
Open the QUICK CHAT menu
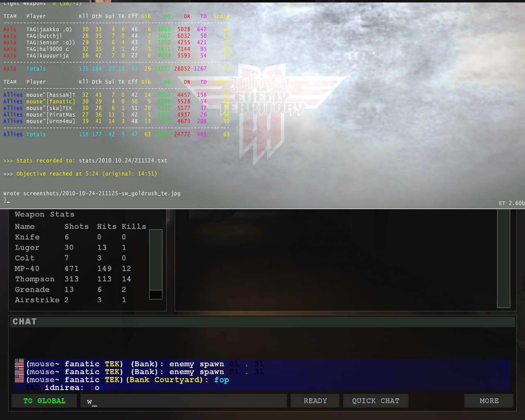pyautogui.click(x=375, y=401)
